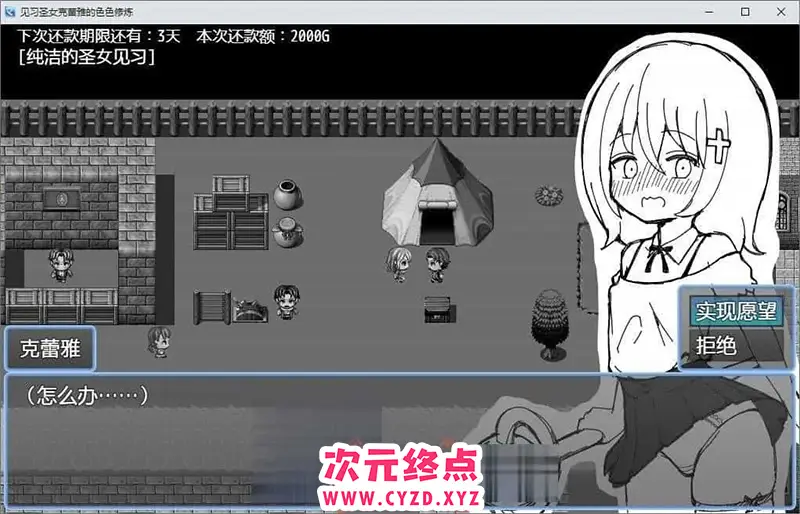Click the tent entrance
The height and width of the screenshot is (514, 800).
[437, 226]
